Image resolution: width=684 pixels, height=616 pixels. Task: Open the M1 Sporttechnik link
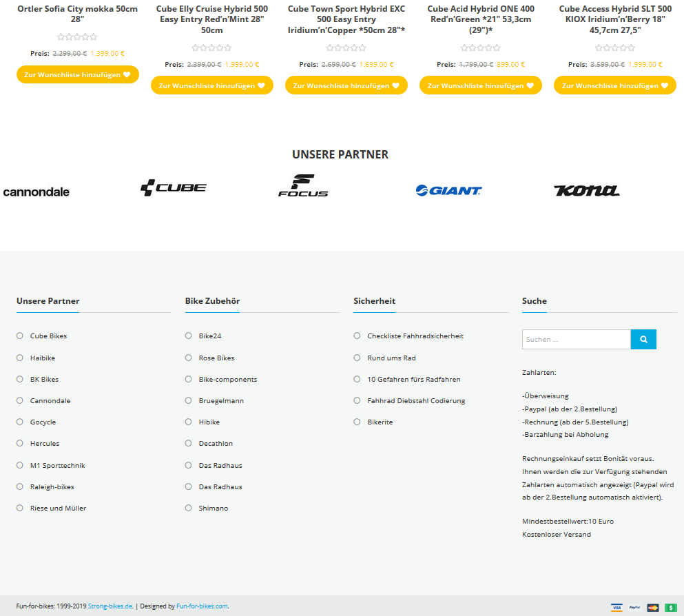58,466
